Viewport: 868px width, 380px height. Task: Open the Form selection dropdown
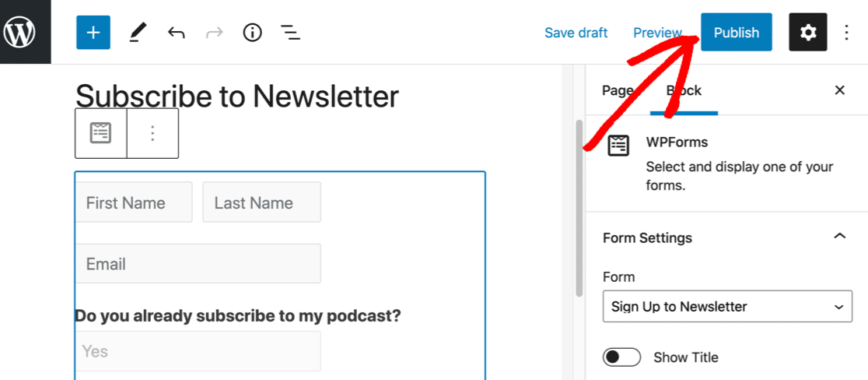coord(726,307)
